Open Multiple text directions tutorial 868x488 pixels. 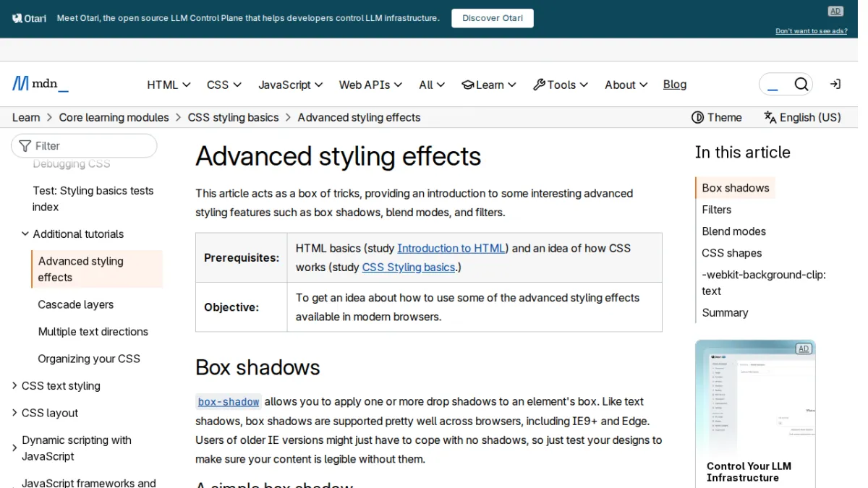coord(93,331)
